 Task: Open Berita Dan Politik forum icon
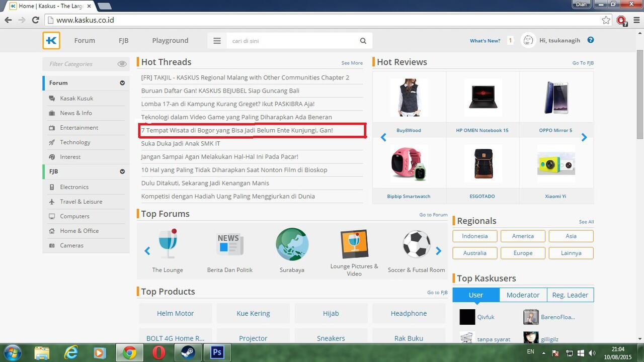[x=230, y=244]
